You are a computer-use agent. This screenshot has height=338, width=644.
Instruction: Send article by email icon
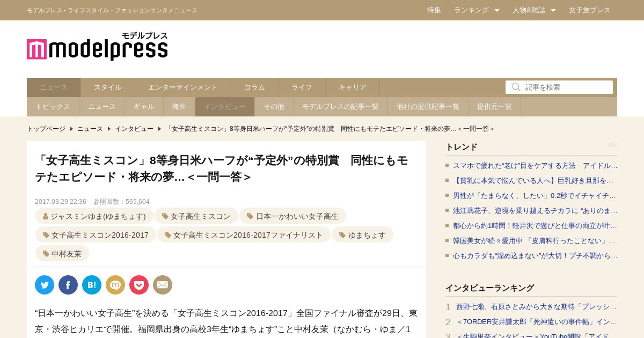point(163,285)
